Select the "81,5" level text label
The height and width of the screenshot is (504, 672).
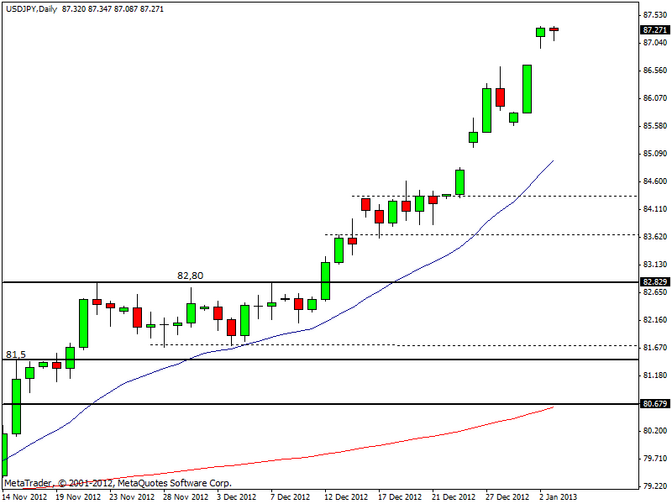click(x=15, y=354)
